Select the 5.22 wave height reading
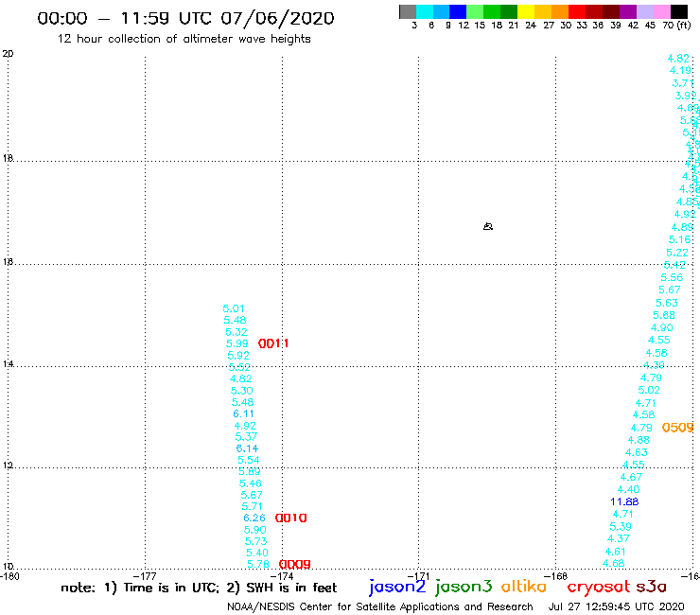The width and height of the screenshot is (700, 615). click(x=677, y=253)
